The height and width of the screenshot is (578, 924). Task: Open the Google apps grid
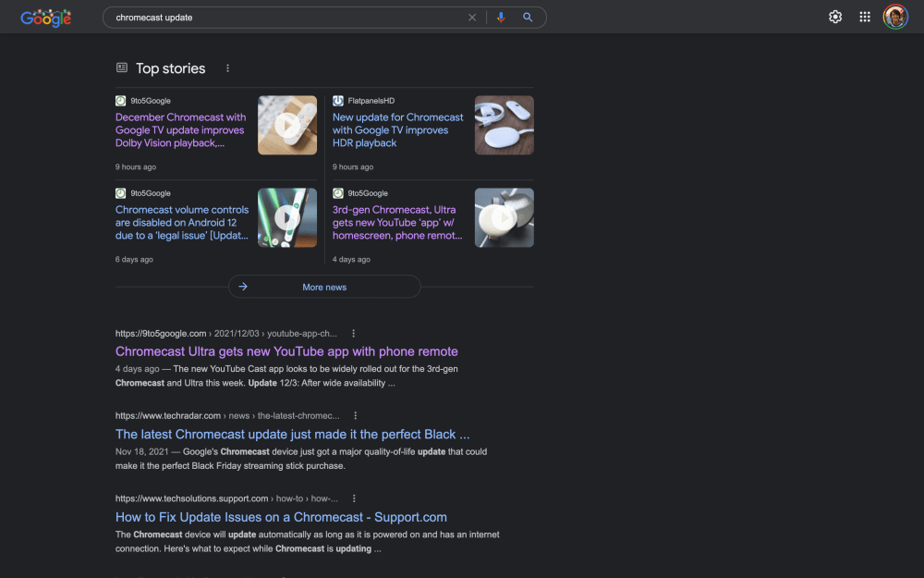point(865,17)
